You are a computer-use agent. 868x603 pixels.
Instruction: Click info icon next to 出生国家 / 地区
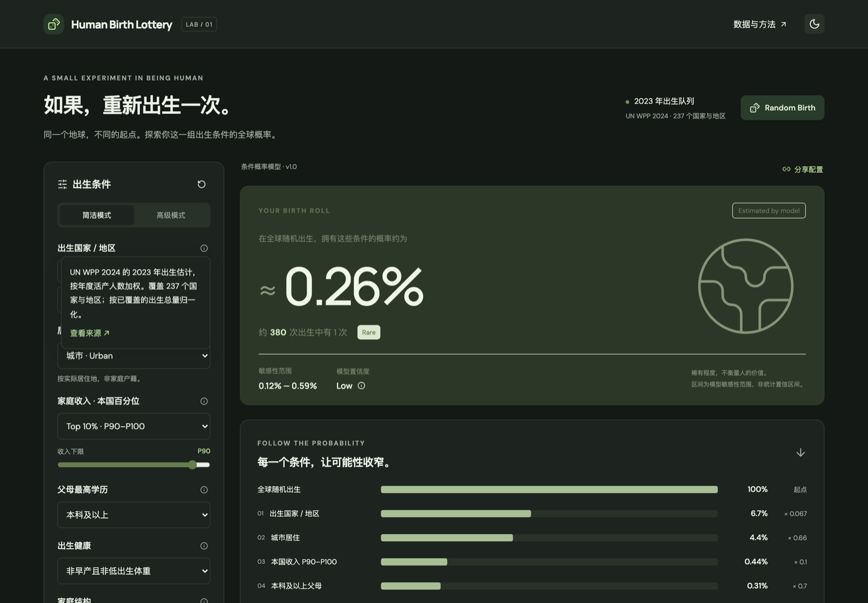point(204,248)
